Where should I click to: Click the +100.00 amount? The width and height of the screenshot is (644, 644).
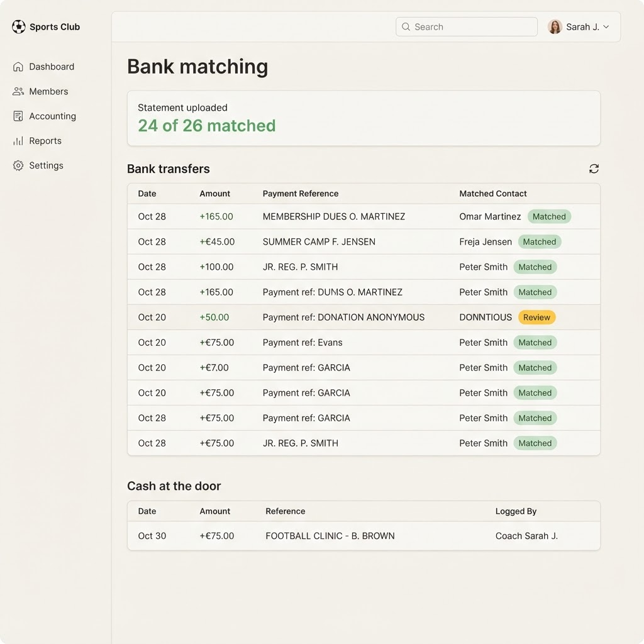point(216,267)
